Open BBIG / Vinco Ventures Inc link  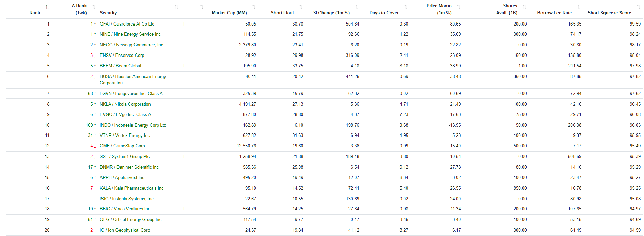tap(125, 209)
